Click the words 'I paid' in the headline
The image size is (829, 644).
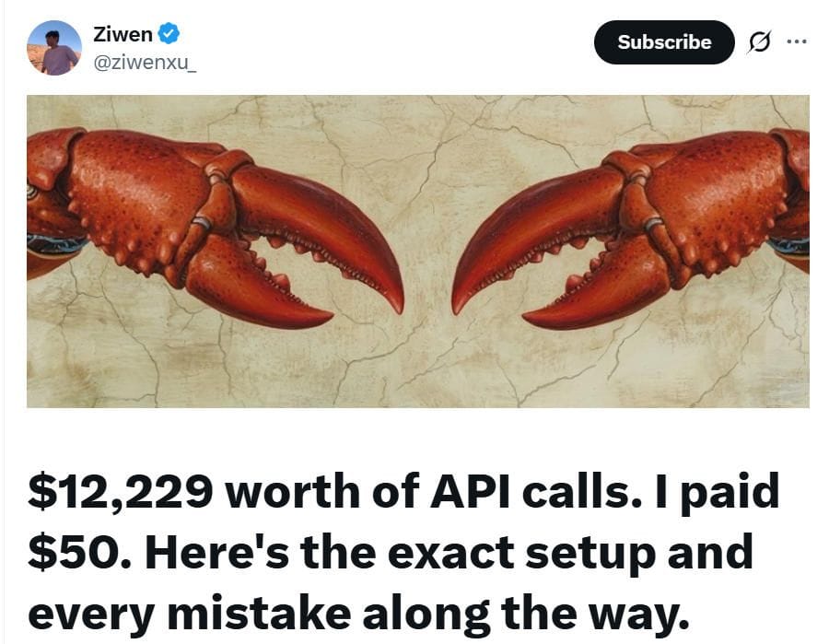[717, 491]
